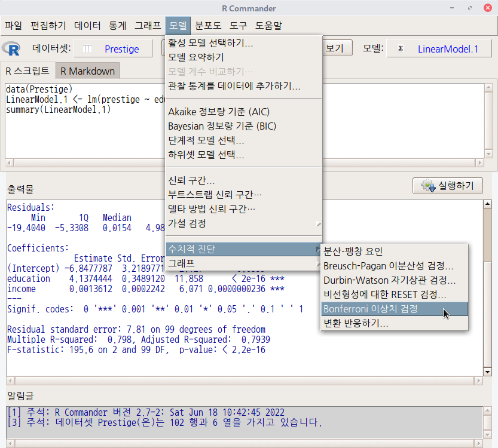Viewport: 498px width, 448px height.
Task: Open the 데이터 menu
Action: (87, 25)
